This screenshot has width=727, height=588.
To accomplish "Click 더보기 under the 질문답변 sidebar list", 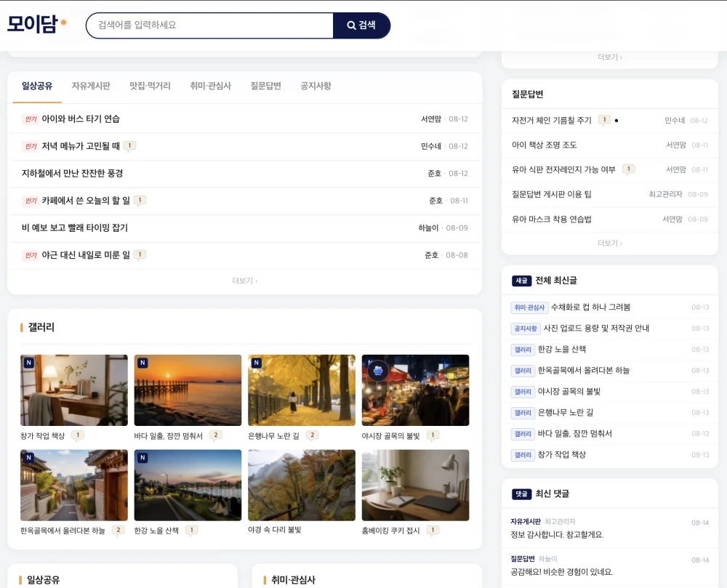I will pyautogui.click(x=610, y=243).
